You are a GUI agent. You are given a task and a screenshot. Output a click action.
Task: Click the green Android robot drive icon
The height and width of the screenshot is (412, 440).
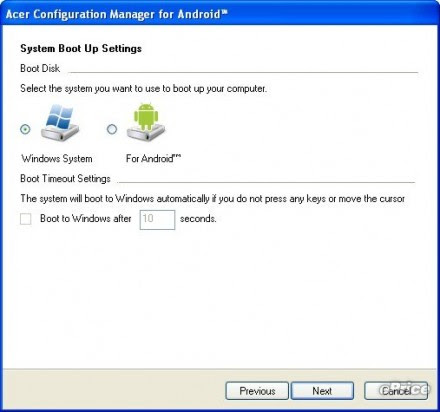[146, 123]
